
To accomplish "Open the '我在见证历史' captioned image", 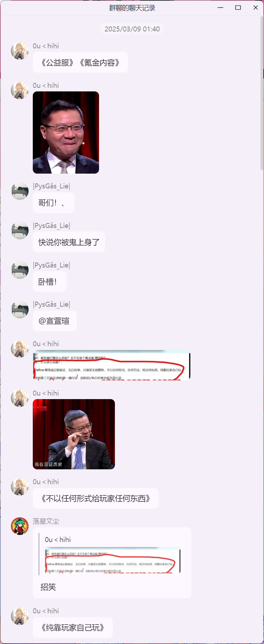I will tap(74, 434).
